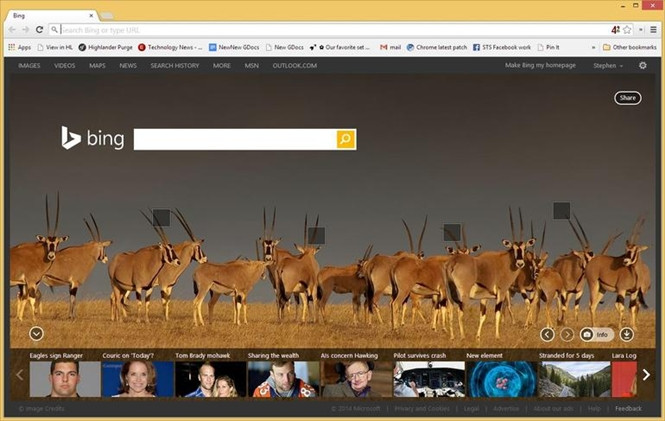Expand the MORE menu in Bing navigation
The width and height of the screenshot is (665, 421).
tap(221, 65)
